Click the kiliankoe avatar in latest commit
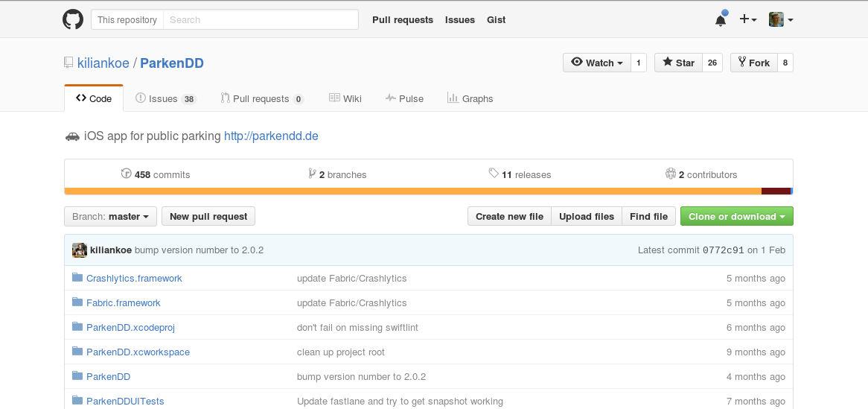The height and width of the screenshot is (409, 868). [x=80, y=250]
